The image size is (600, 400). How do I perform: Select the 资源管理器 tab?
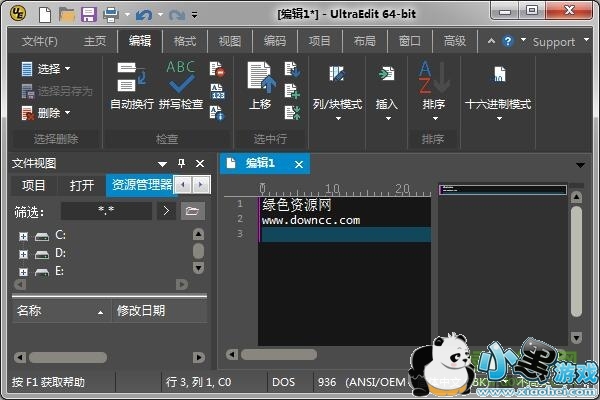(142, 185)
